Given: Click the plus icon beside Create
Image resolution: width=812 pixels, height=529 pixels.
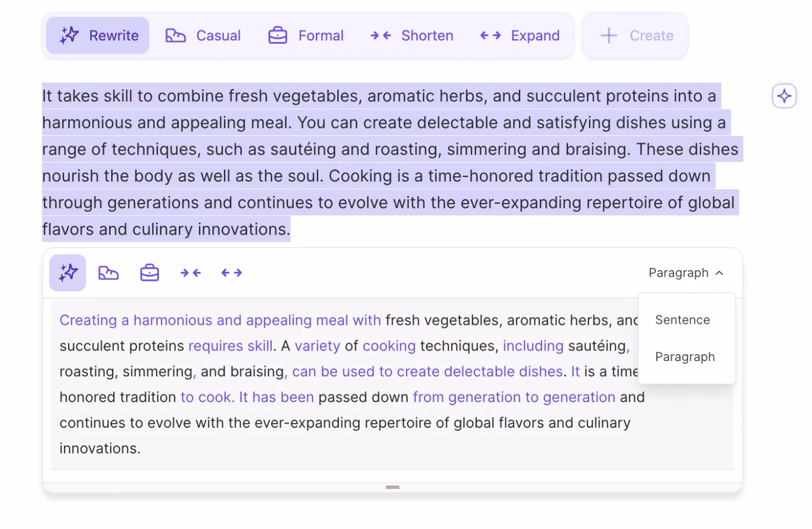Looking at the screenshot, I should (608, 36).
